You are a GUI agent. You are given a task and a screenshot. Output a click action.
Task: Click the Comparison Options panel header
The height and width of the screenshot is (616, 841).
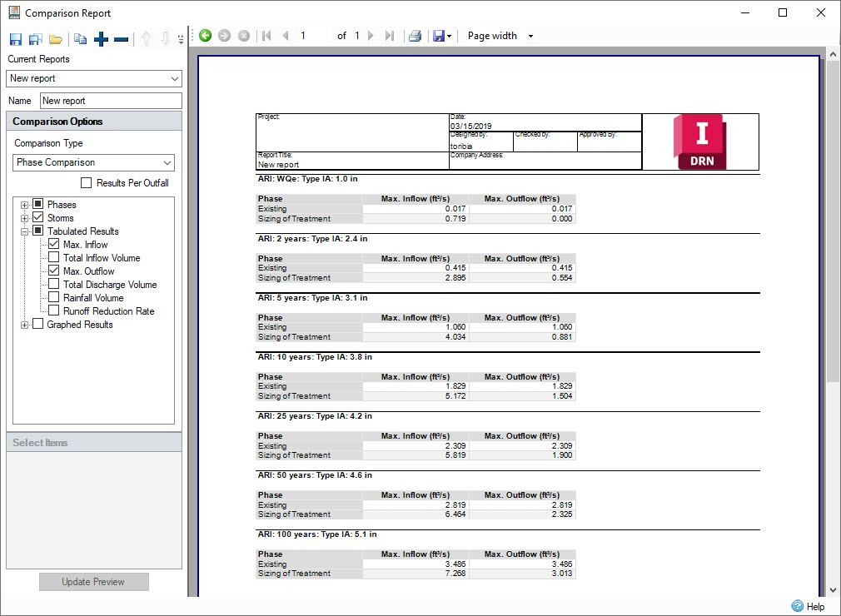pos(94,122)
